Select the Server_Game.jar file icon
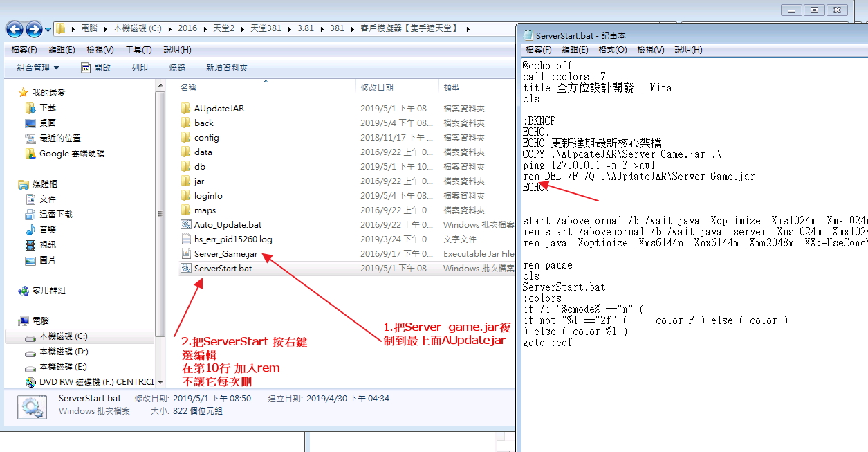This screenshot has width=868, height=452. pos(185,254)
